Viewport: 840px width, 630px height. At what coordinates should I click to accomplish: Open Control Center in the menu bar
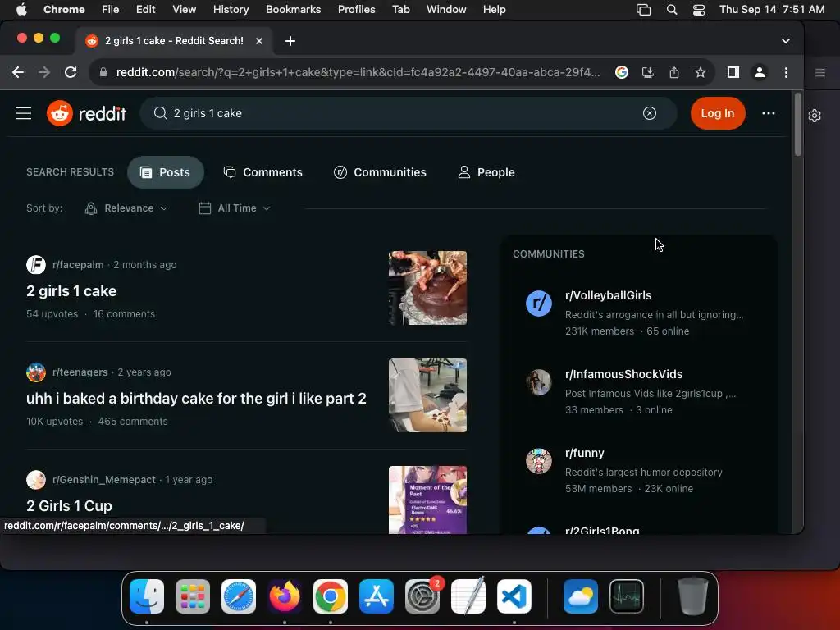point(699,10)
